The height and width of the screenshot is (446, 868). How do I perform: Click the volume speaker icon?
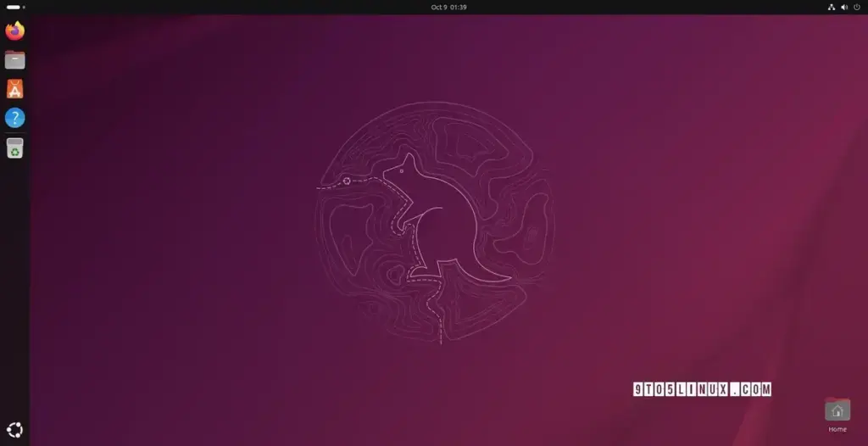(844, 7)
